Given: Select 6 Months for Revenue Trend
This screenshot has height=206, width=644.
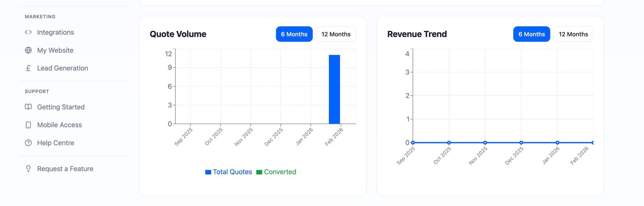Looking at the screenshot, I should 532,34.
